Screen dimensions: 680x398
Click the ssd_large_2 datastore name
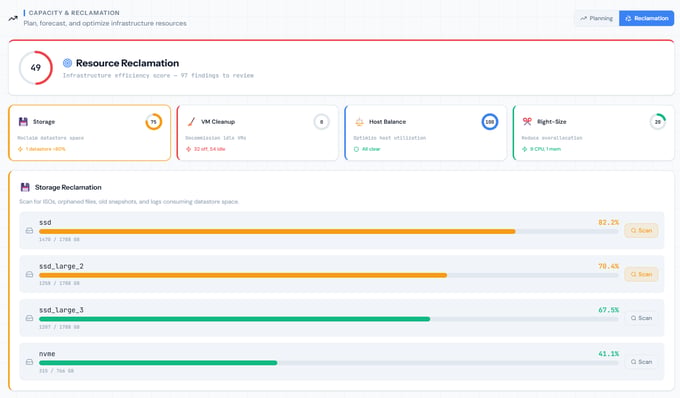pyautogui.click(x=61, y=266)
